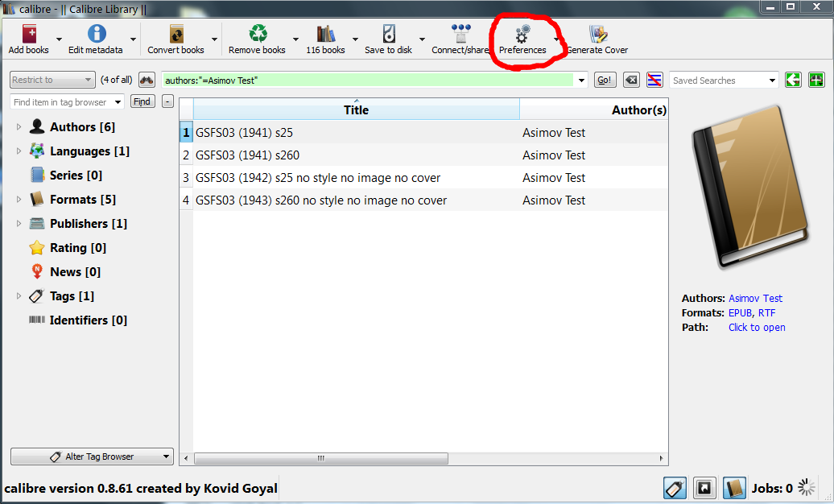Click horizontal scrollbar thumb in book list

click(x=321, y=458)
